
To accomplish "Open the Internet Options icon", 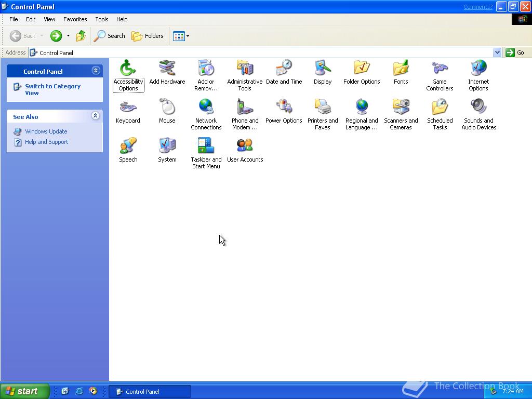I will coord(478,68).
